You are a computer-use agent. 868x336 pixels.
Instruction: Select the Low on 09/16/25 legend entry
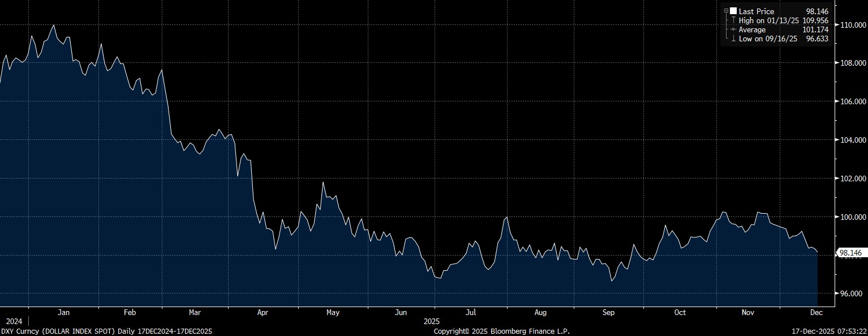coord(766,39)
